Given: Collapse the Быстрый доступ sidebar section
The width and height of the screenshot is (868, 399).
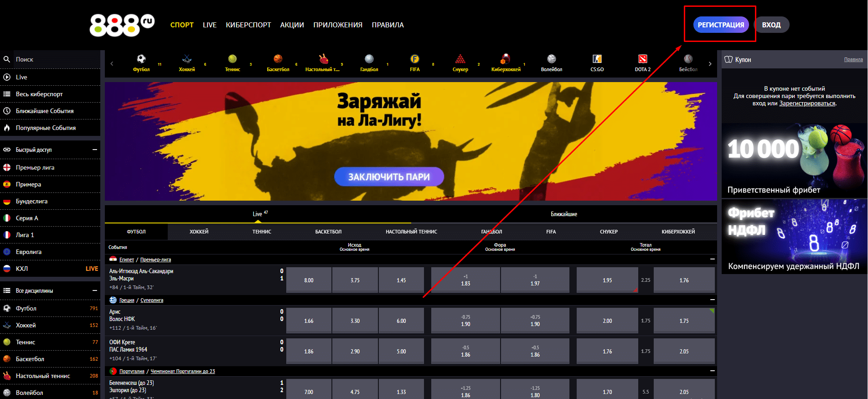Looking at the screenshot, I should 95,150.
